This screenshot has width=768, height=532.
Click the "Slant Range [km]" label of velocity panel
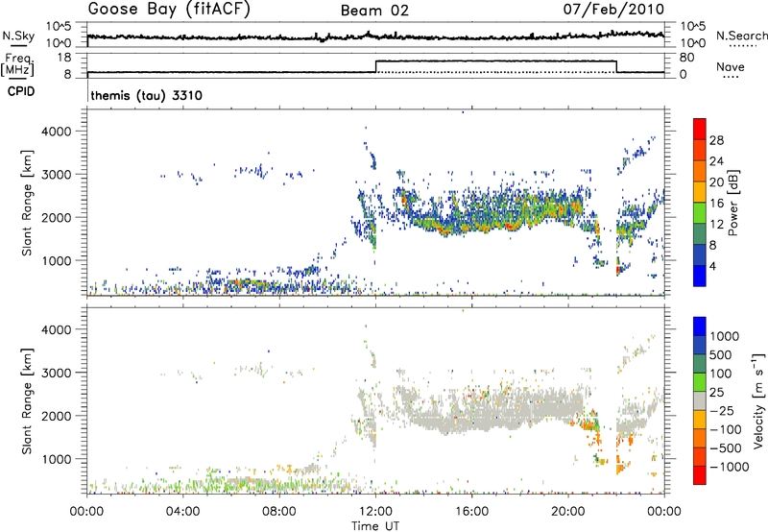[27, 400]
